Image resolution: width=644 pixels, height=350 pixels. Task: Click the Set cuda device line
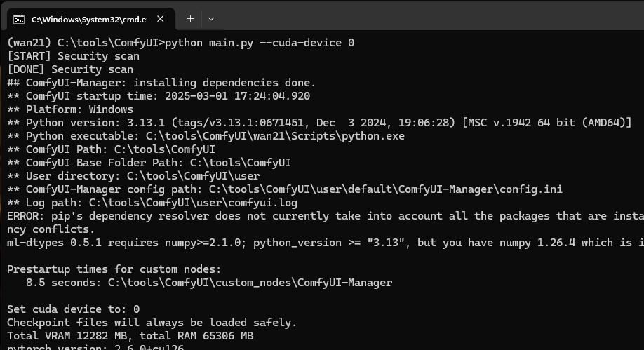(x=73, y=309)
